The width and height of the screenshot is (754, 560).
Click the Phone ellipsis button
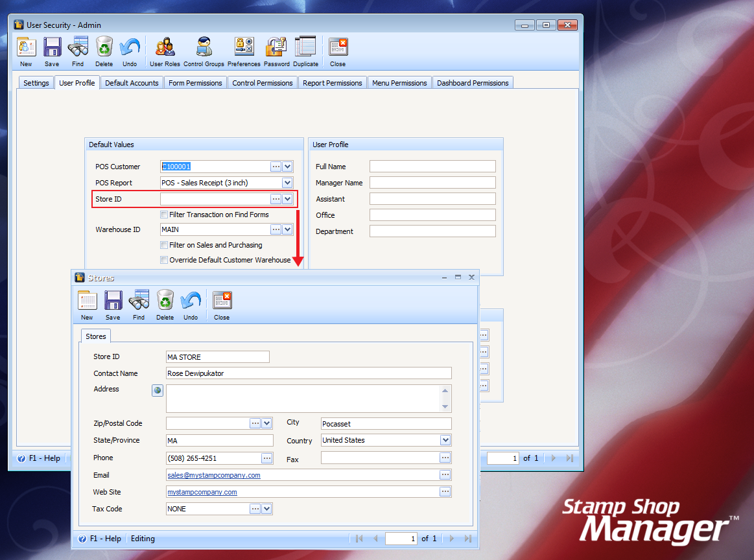(267, 458)
